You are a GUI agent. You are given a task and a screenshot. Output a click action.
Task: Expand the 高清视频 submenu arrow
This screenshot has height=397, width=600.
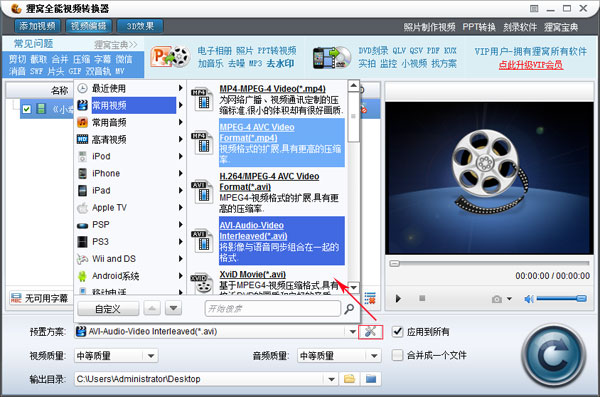click(x=180, y=139)
